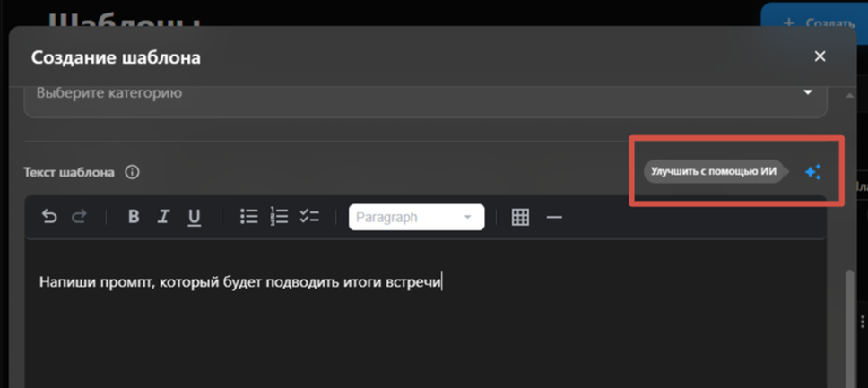Click the scroll-up arrow of the dialog

(x=850, y=96)
